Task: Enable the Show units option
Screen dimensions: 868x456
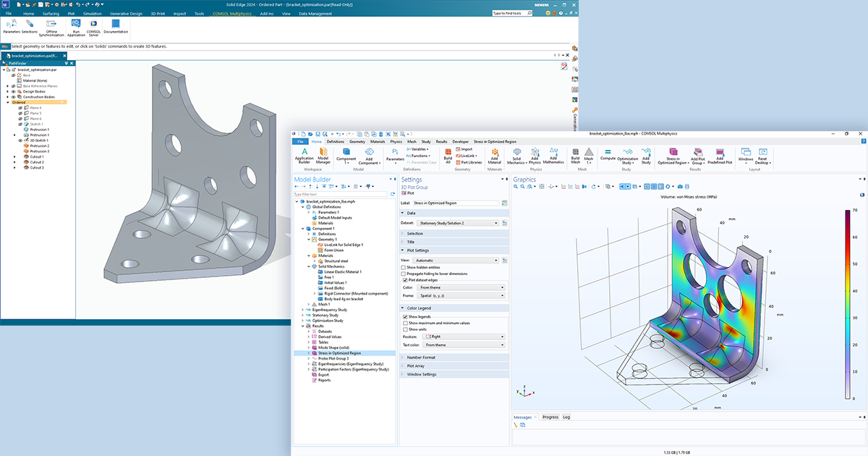Action: (x=404, y=329)
